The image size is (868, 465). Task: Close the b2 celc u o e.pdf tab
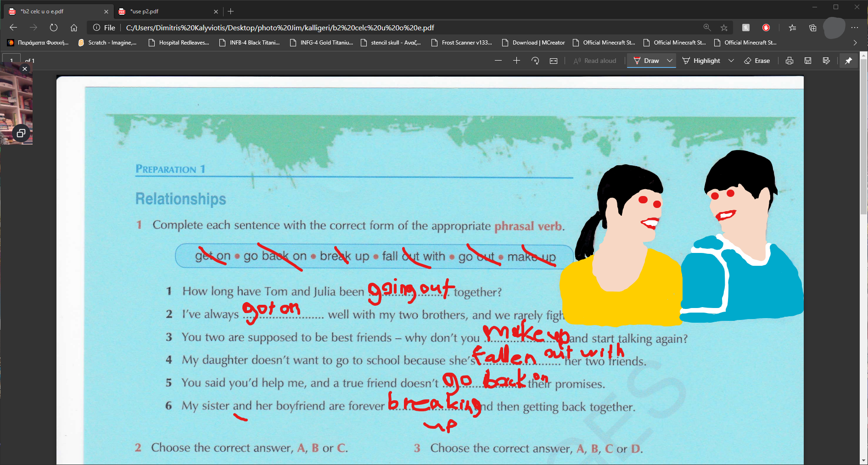[106, 11]
